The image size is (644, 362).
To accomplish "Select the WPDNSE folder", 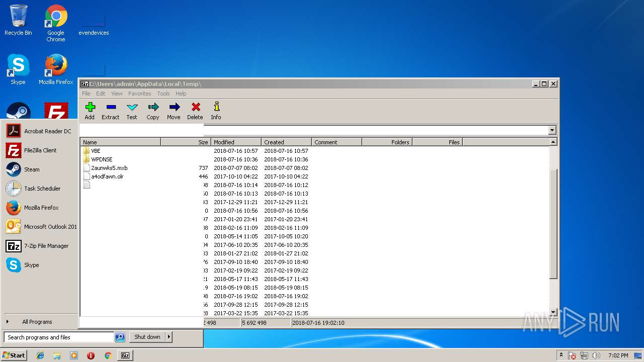I will pyautogui.click(x=102, y=159).
